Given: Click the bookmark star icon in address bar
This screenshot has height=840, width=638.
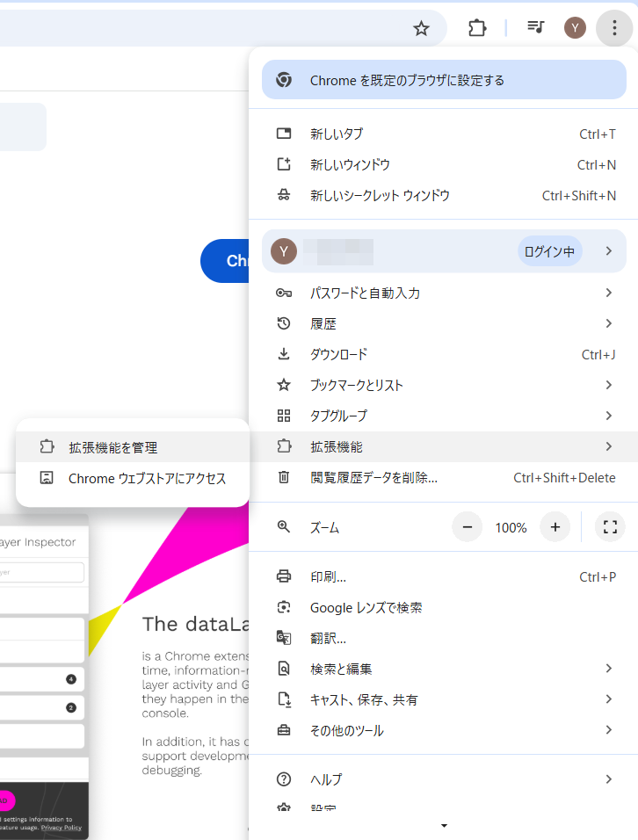Looking at the screenshot, I should tap(421, 28).
